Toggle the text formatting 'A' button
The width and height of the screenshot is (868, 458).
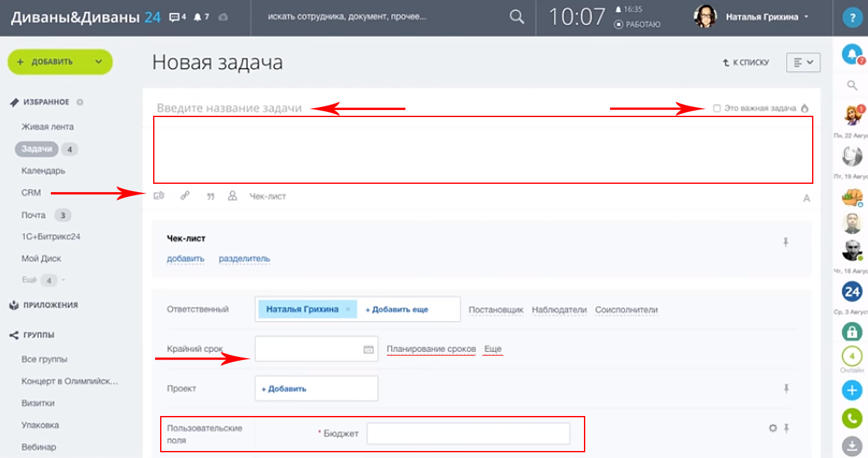[x=806, y=198]
